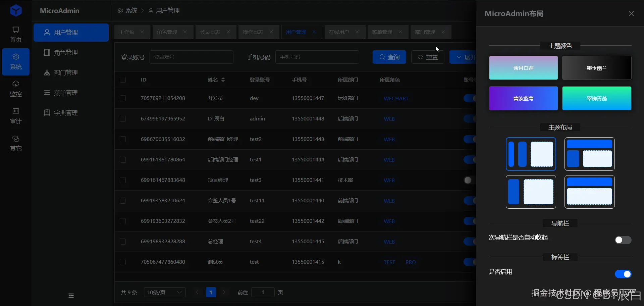
Task: Click the name 总经理 in the table
Action: pyautogui.click(x=215, y=242)
